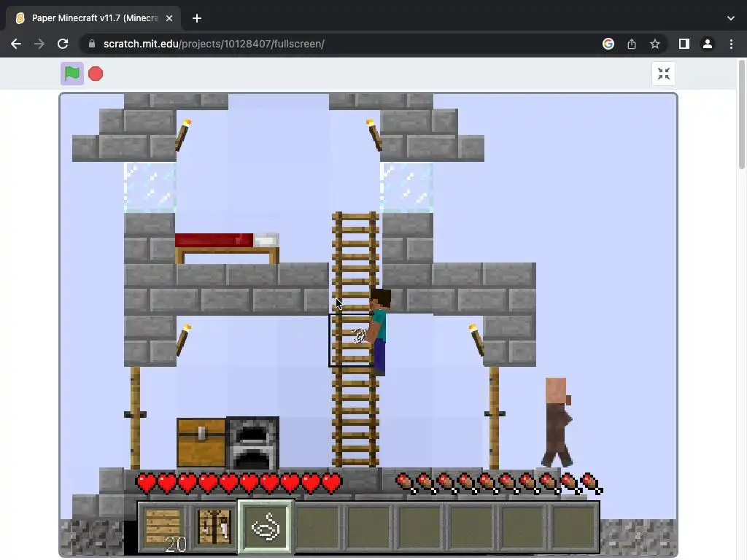Click the wooden chest in the house
This screenshot has width=747, height=560.
(201, 443)
